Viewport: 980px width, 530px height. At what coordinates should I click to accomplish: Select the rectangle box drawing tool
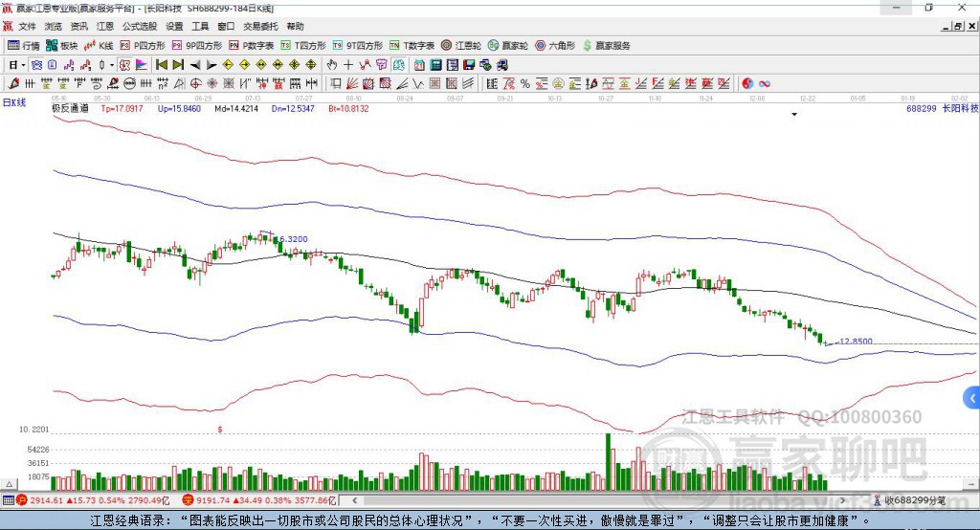(336, 84)
